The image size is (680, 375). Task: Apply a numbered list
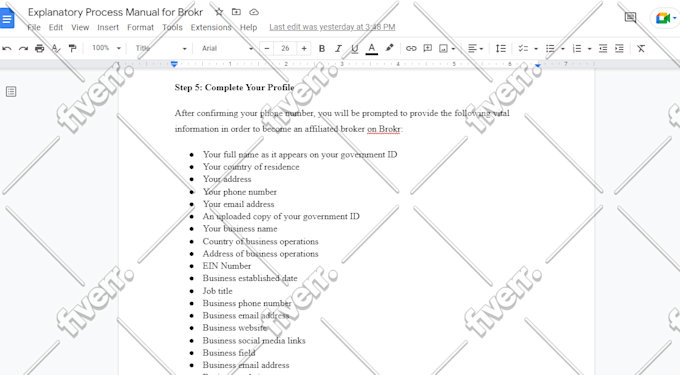pyautogui.click(x=577, y=49)
